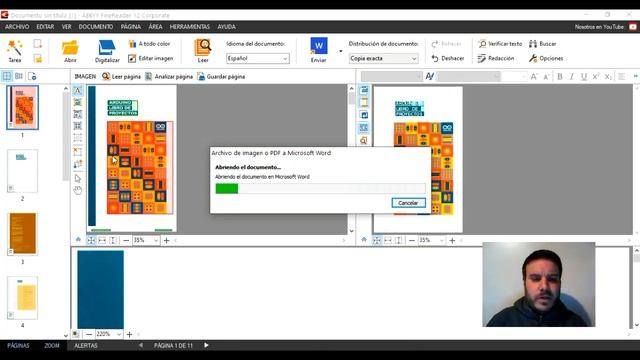The width and height of the screenshot is (640, 360).
Task: Open the ARCHIVO menu
Action: pos(17,27)
